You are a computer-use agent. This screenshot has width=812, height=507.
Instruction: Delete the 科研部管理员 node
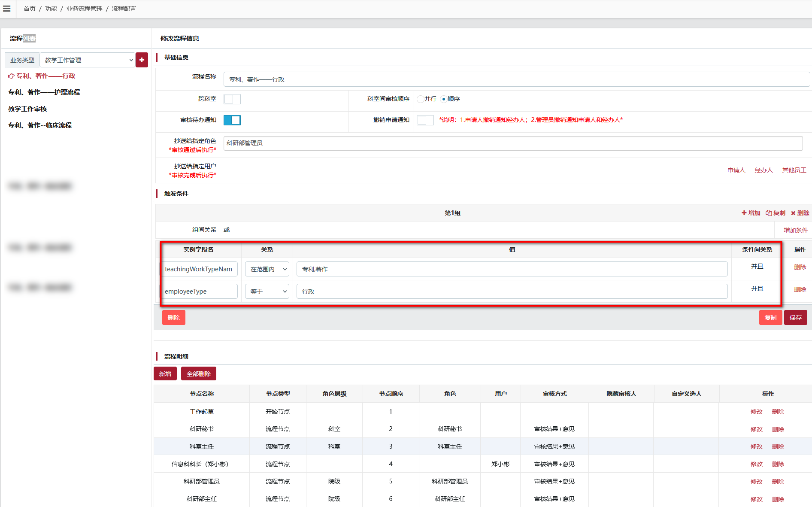click(x=778, y=482)
